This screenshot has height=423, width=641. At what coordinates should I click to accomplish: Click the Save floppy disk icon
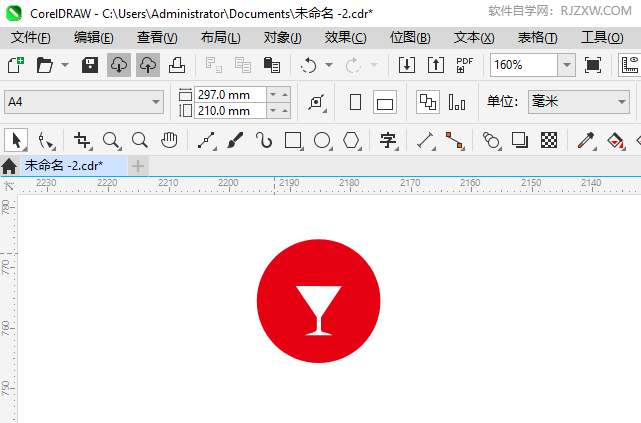pyautogui.click(x=90, y=65)
